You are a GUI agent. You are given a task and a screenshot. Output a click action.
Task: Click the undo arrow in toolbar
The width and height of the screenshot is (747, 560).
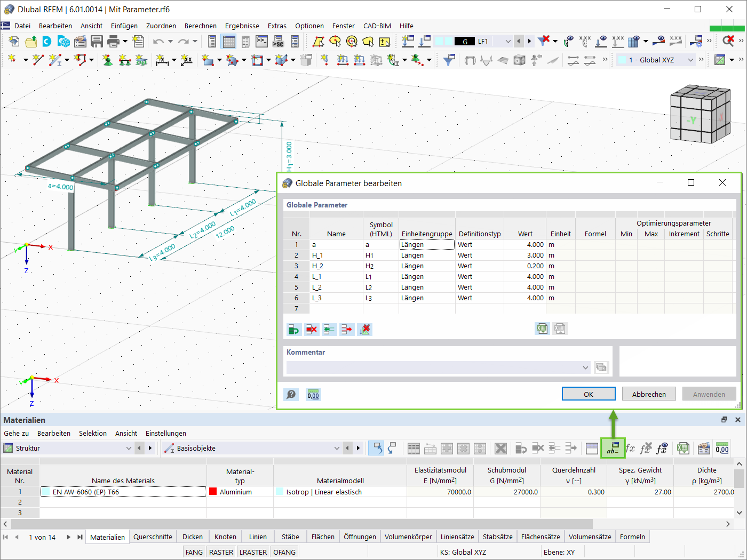click(x=158, y=41)
